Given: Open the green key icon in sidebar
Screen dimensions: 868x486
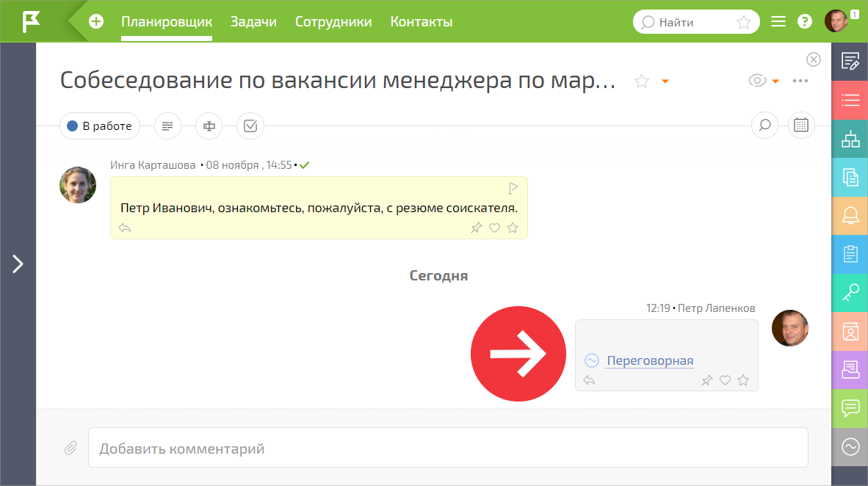Looking at the screenshot, I should point(850,293).
